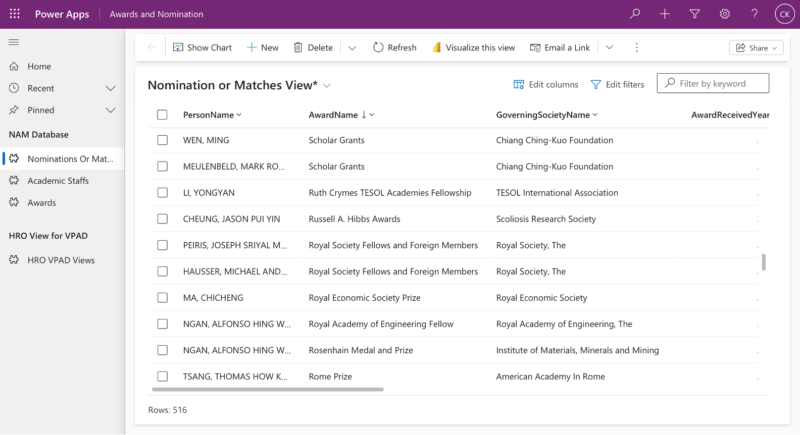
Task: Click the Filter by keyword box
Action: (x=713, y=83)
